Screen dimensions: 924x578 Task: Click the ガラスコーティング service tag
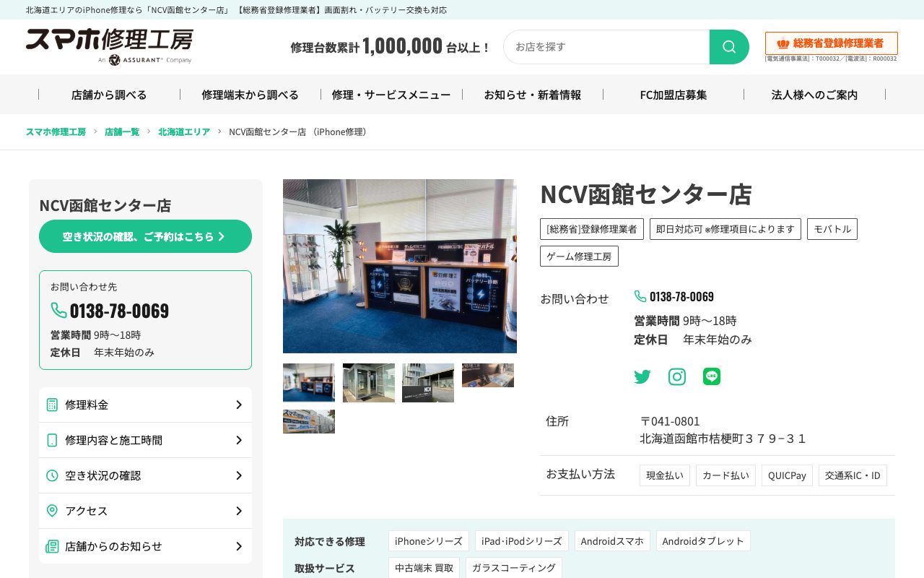tap(514, 568)
